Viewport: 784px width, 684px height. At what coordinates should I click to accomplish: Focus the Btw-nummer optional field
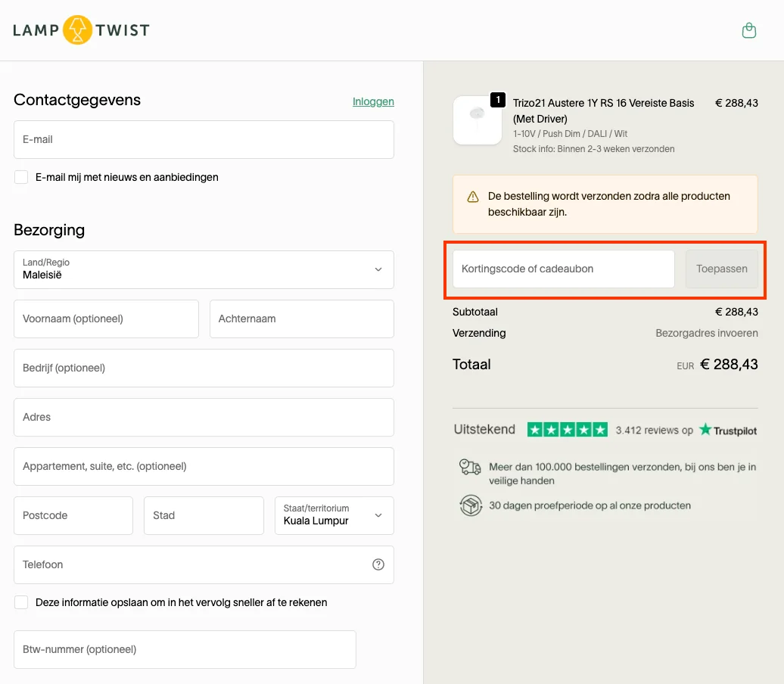click(x=185, y=649)
